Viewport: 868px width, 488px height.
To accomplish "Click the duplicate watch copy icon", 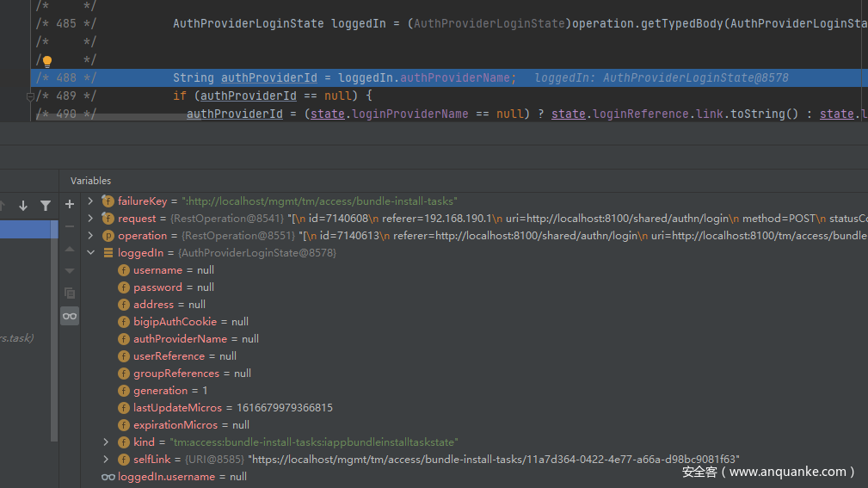I will point(70,293).
